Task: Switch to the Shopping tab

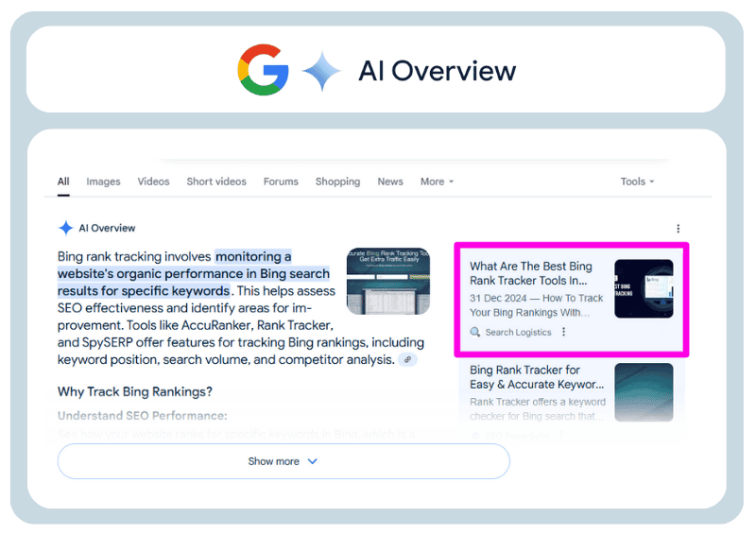Action: click(x=337, y=181)
